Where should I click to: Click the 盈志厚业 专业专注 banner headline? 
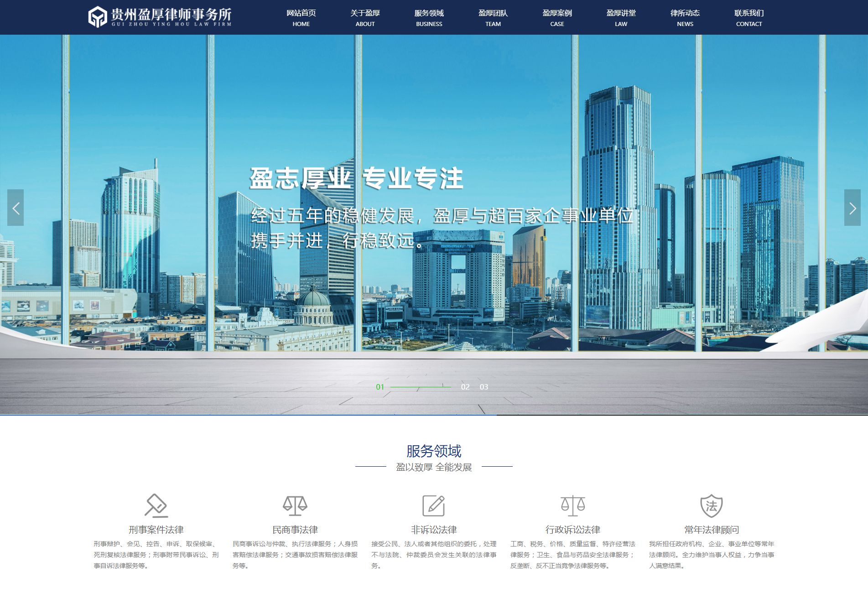click(356, 178)
